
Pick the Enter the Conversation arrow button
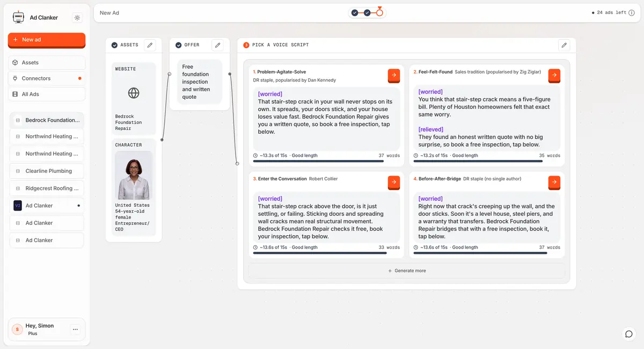pyautogui.click(x=394, y=183)
